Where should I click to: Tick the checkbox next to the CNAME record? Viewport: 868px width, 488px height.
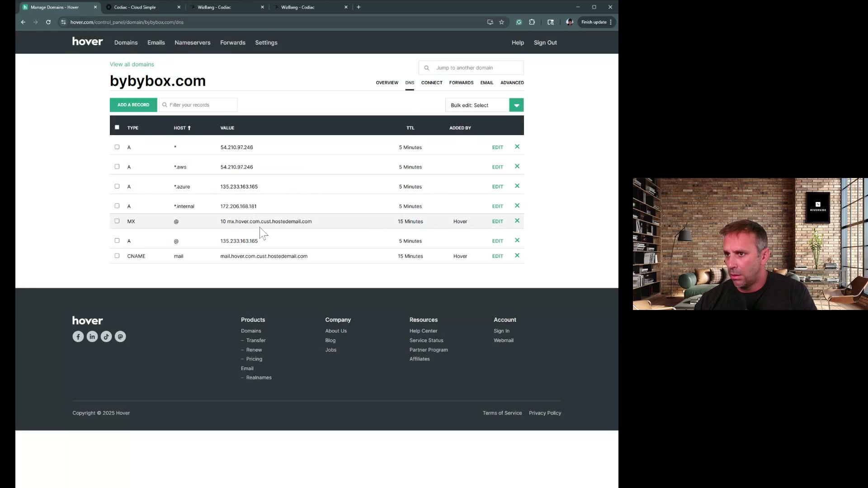[117, 256]
